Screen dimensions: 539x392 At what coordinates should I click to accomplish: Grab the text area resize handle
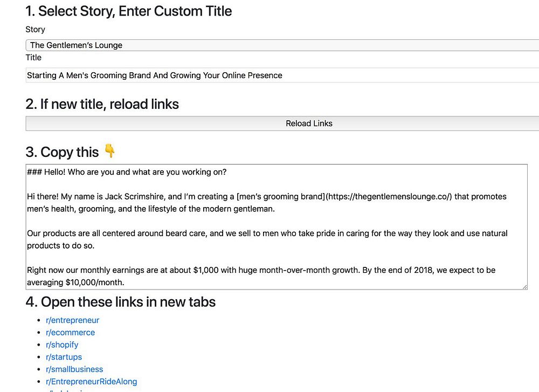524,286
